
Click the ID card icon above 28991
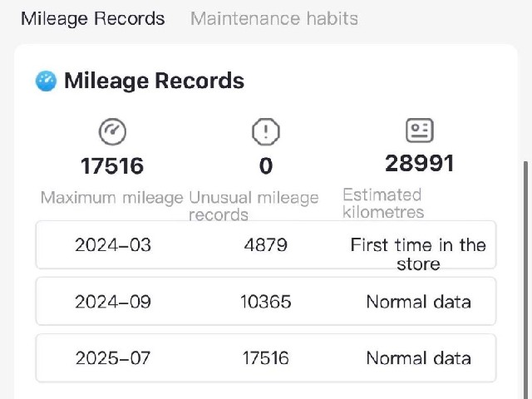coord(420,130)
